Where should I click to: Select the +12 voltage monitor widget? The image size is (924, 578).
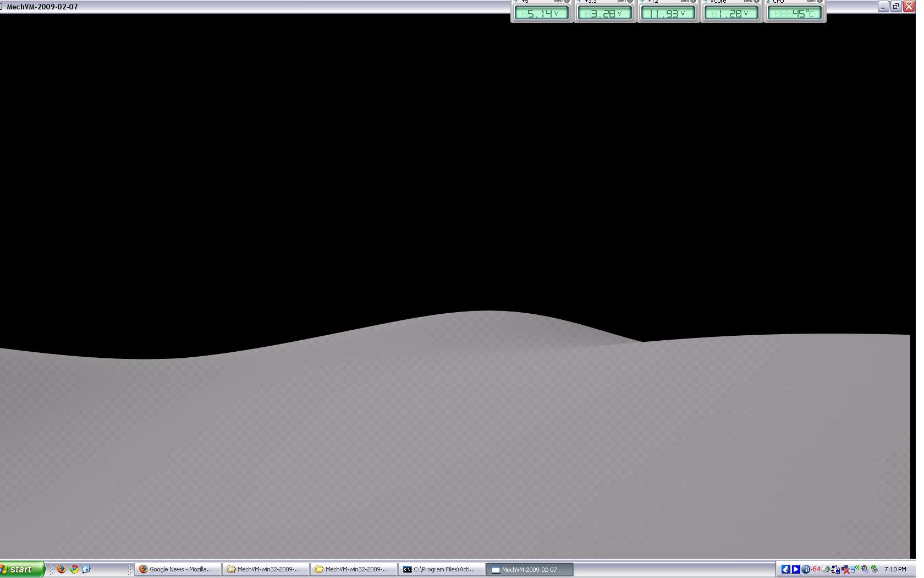(668, 13)
